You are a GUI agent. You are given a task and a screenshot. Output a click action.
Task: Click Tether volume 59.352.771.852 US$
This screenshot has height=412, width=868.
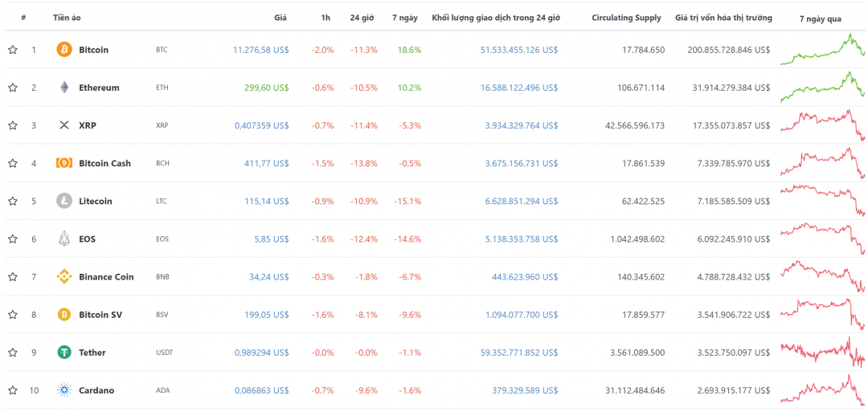coord(519,353)
